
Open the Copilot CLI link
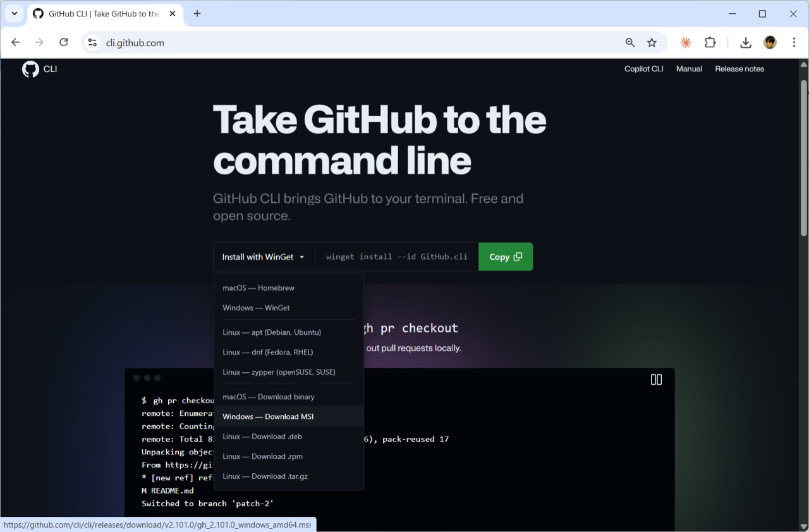[x=643, y=69]
